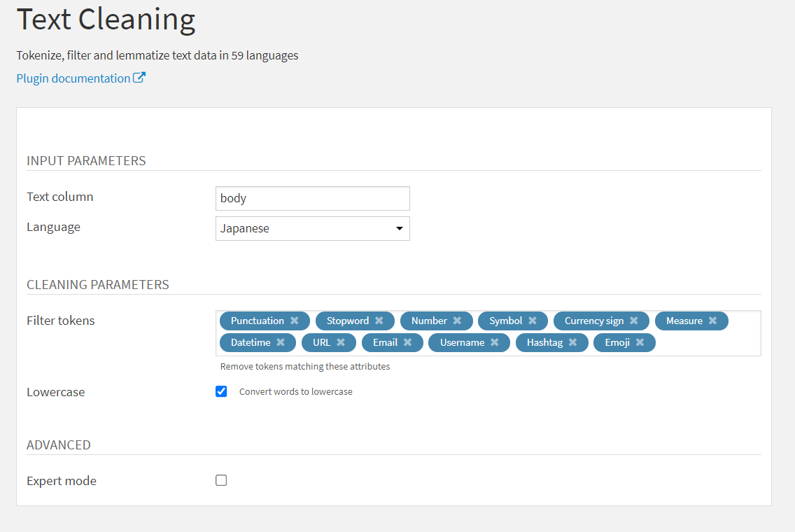This screenshot has height=532, width=795.
Task: Remove the Symbol filter tag
Action: click(x=533, y=321)
